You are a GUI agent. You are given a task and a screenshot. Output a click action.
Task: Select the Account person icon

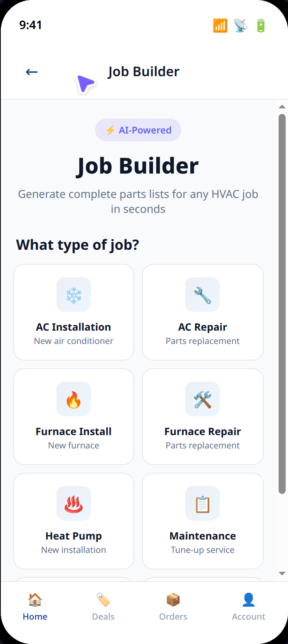248,599
